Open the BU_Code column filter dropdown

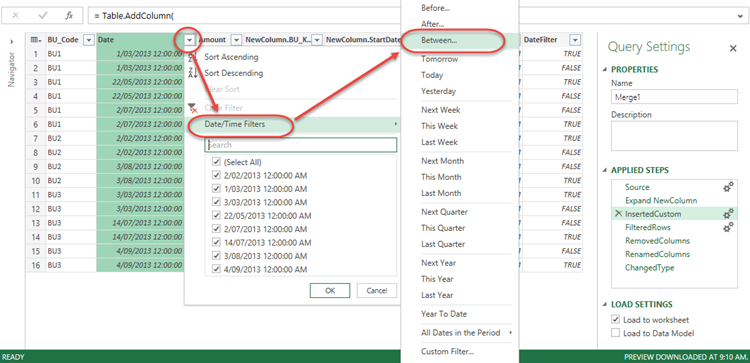pyautogui.click(x=88, y=40)
